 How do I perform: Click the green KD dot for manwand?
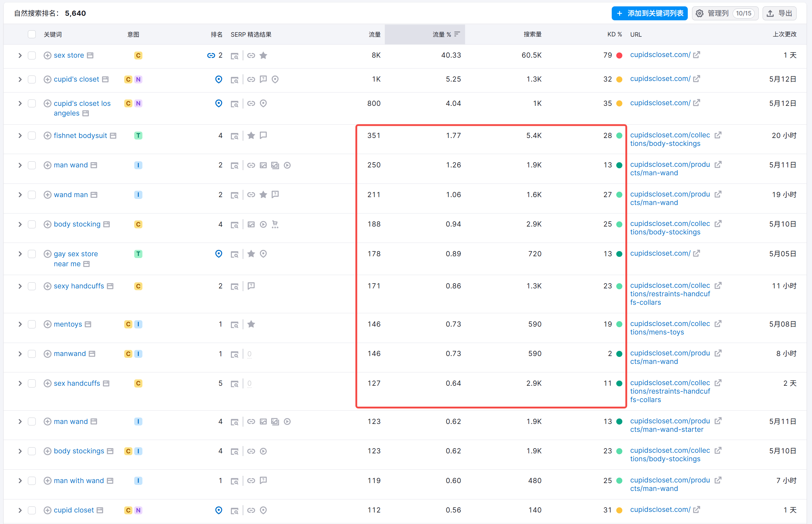point(619,354)
